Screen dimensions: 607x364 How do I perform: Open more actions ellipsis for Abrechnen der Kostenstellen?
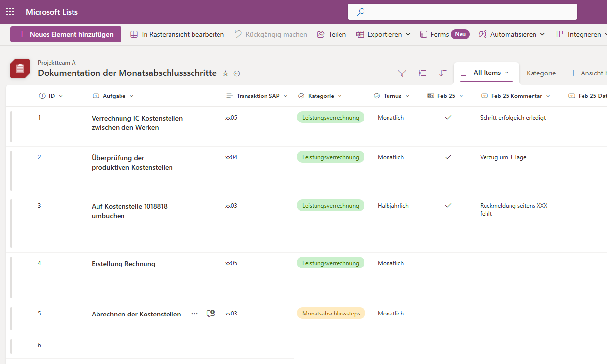[194, 314]
